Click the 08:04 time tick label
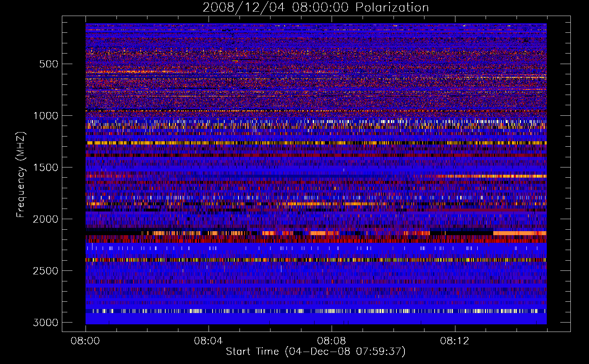 [x=209, y=341]
